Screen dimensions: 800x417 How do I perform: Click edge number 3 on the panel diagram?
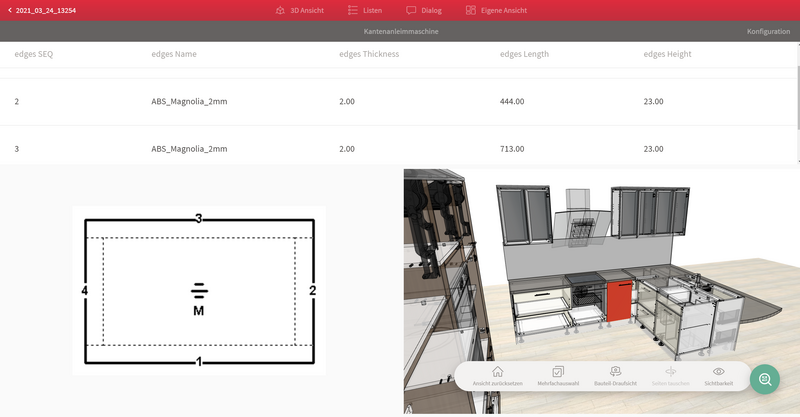[199, 218]
